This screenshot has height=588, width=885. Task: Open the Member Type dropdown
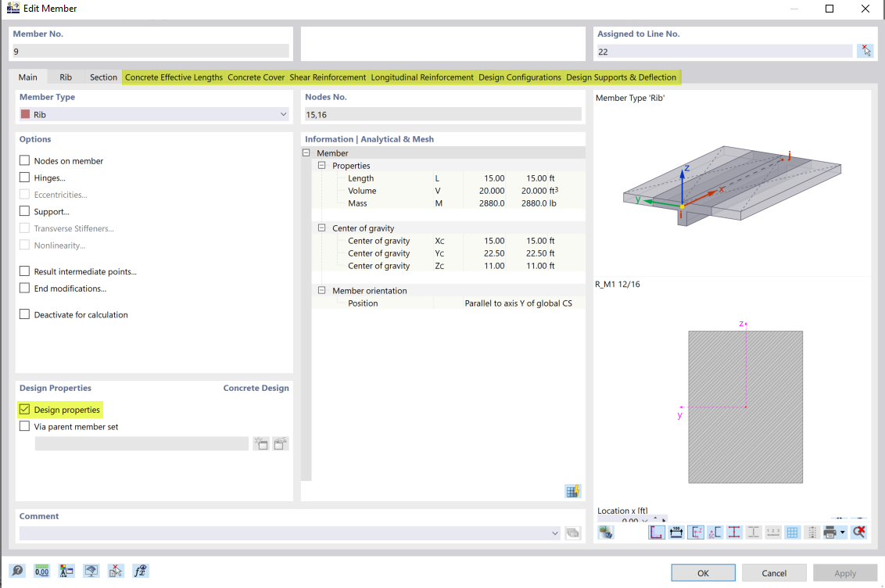coord(283,113)
